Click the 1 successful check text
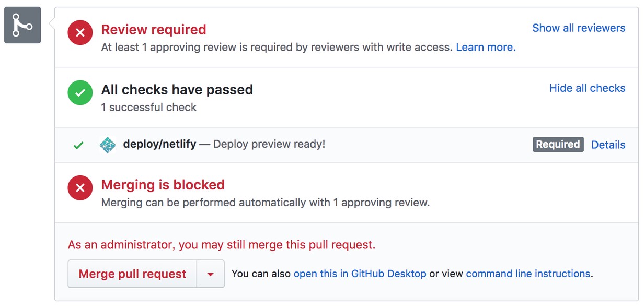Viewport: 644px width, 308px height. (149, 108)
